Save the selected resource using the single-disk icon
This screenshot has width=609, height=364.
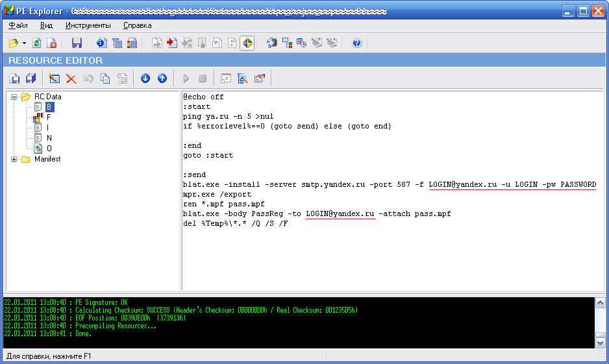click(14, 79)
